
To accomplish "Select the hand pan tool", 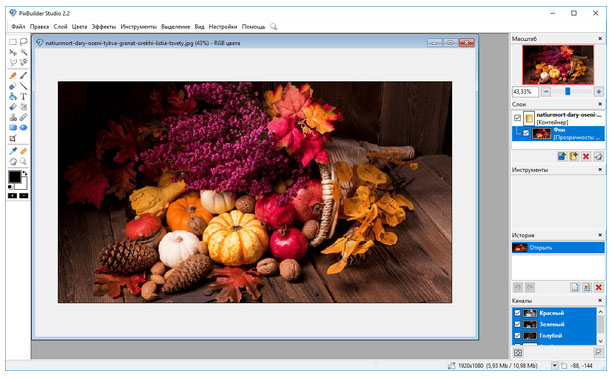I will click(x=13, y=161).
